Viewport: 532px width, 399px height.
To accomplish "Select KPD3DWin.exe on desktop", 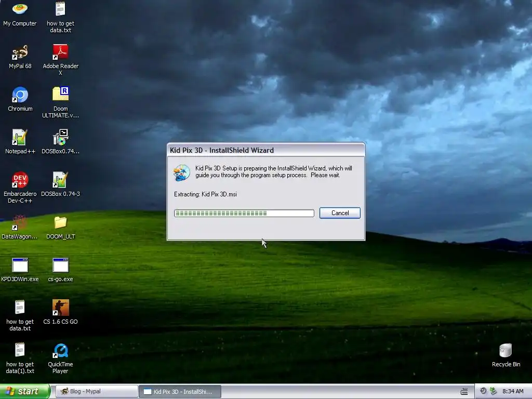I will [x=20, y=270].
